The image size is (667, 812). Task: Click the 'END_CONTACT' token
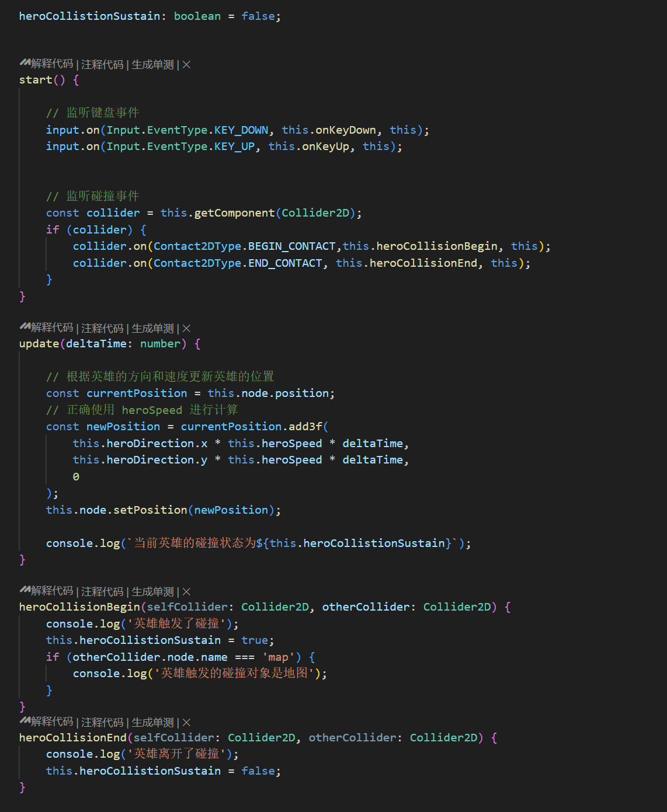click(285, 263)
